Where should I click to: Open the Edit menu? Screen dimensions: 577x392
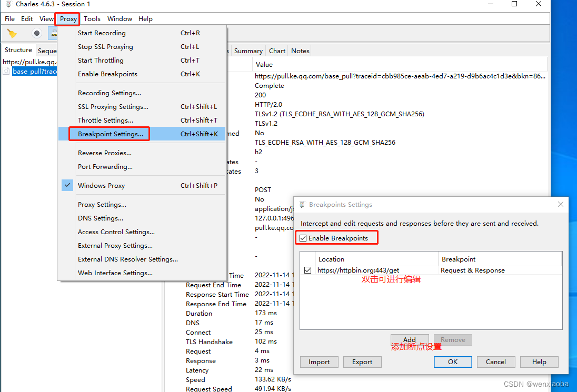27,19
